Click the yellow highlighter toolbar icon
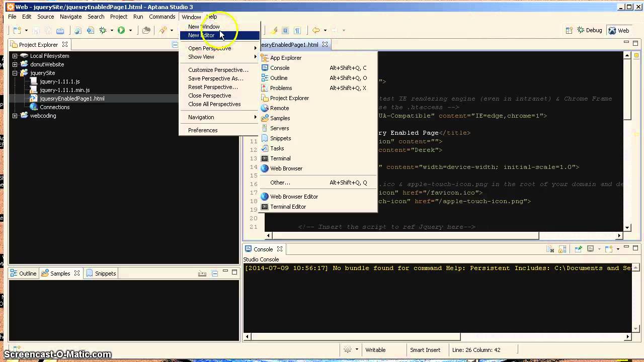The image size is (644, 362). [274, 30]
